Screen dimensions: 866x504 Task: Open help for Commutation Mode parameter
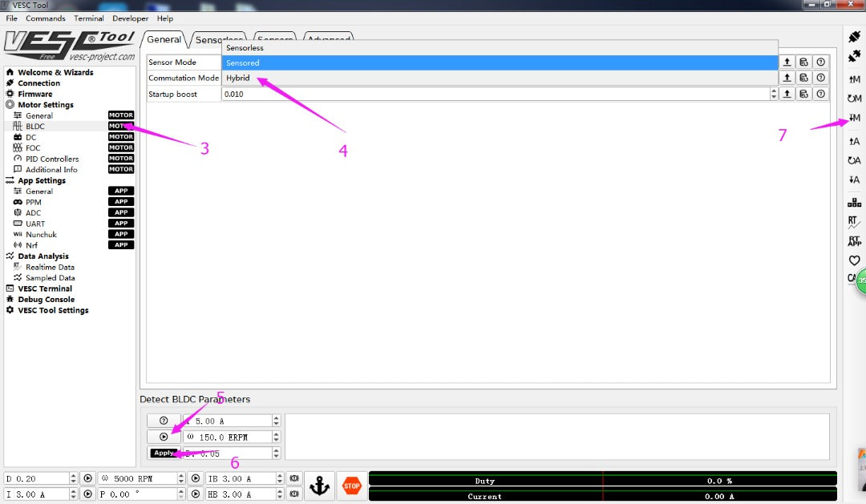(821, 78)
